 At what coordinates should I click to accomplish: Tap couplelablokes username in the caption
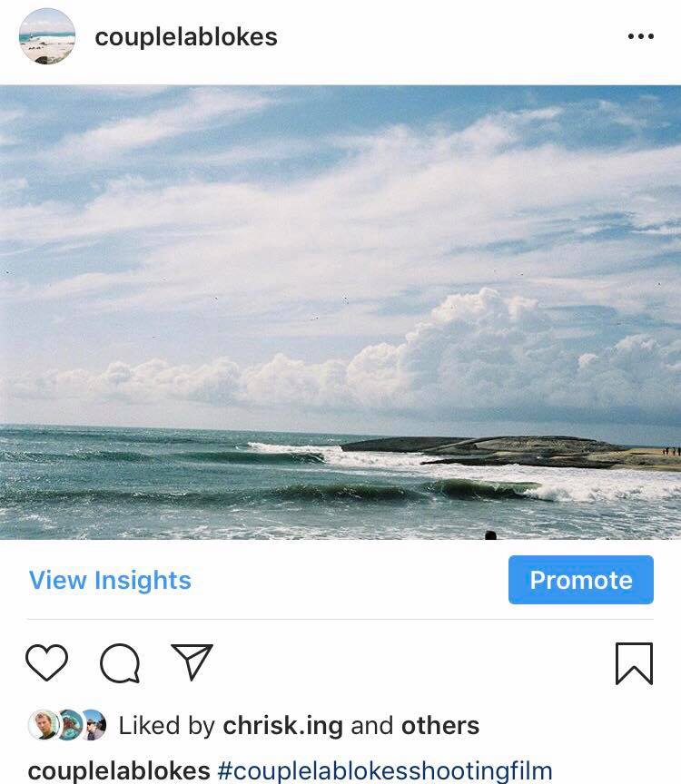tap(119, 771)
